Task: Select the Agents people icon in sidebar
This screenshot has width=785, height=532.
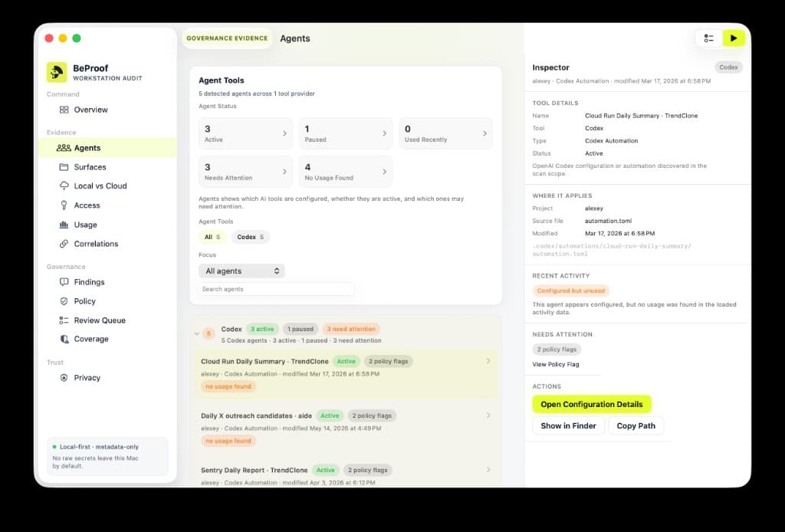Action: [64, 148]
